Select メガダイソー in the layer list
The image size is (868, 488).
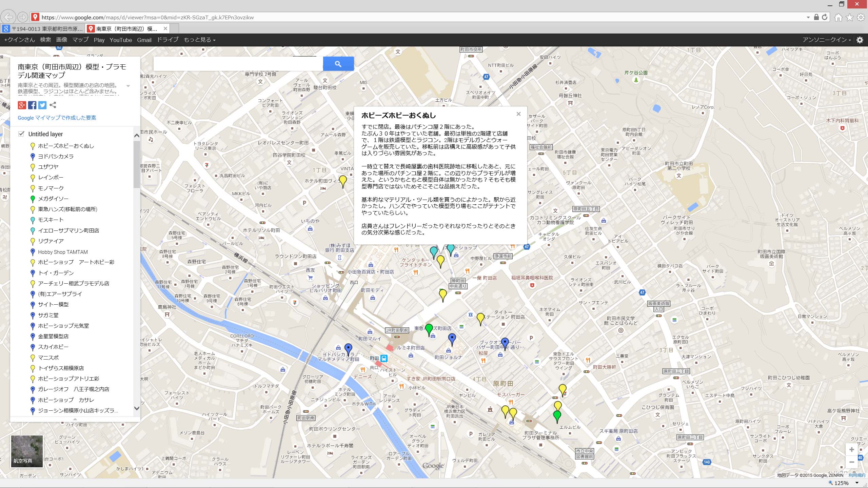53,199
